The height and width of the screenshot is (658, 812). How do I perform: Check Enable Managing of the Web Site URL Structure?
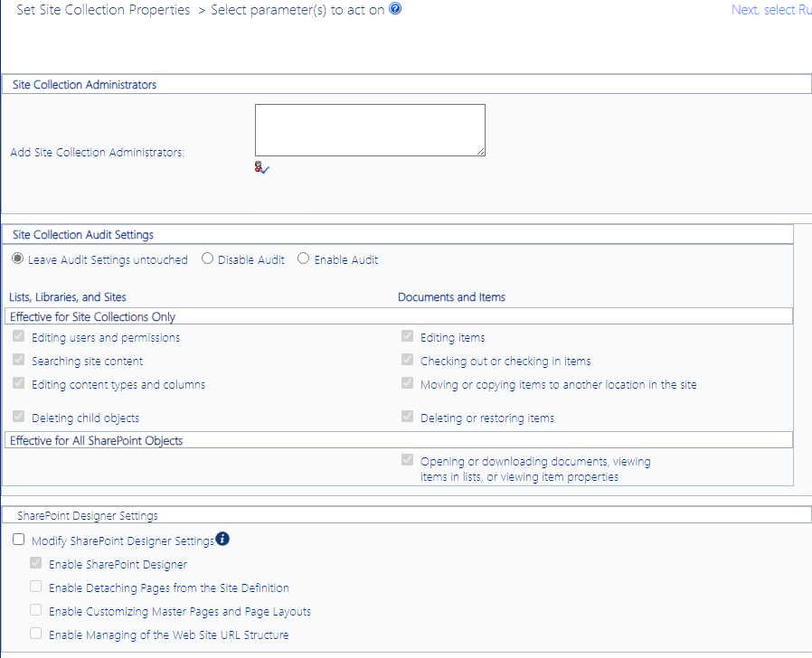click(35, 634)
